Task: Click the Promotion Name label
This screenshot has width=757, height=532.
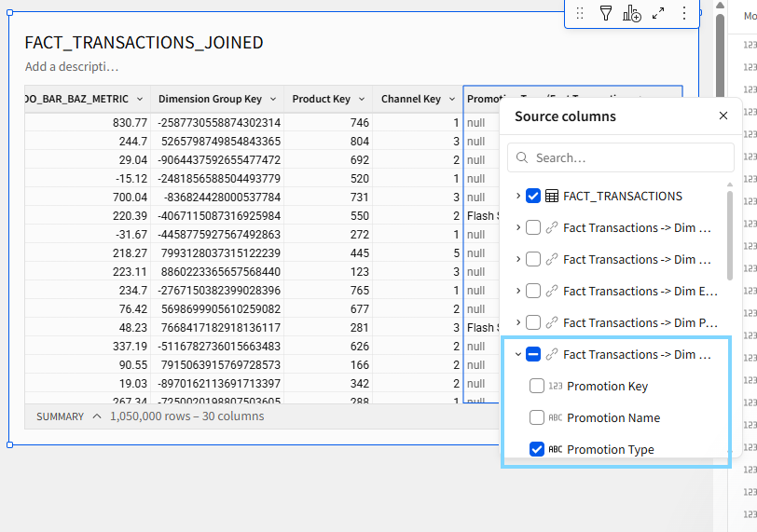Action: pos(613,417)
